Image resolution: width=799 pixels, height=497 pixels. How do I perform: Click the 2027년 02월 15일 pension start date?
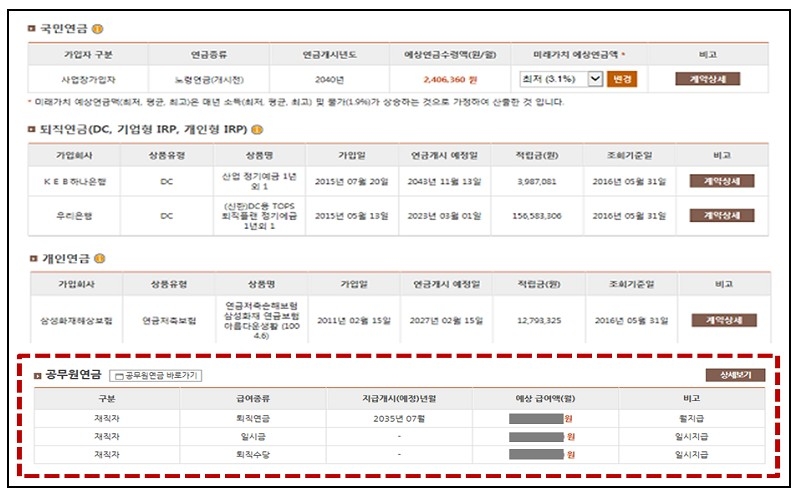[x=446, y=321]
